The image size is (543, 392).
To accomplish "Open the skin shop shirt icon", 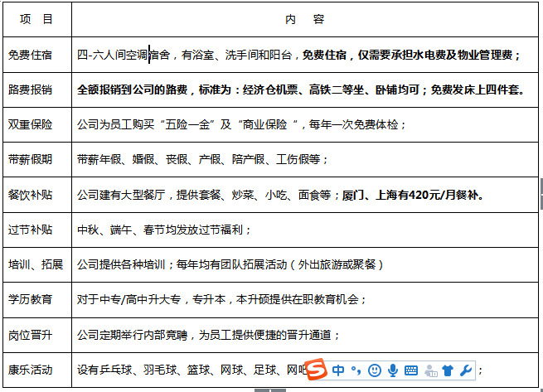I will click(x=448, y=370).
